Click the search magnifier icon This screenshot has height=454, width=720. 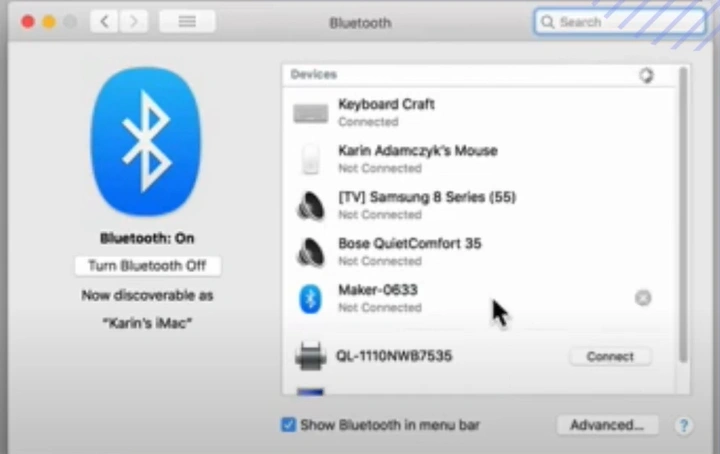[x=547, y=22]
